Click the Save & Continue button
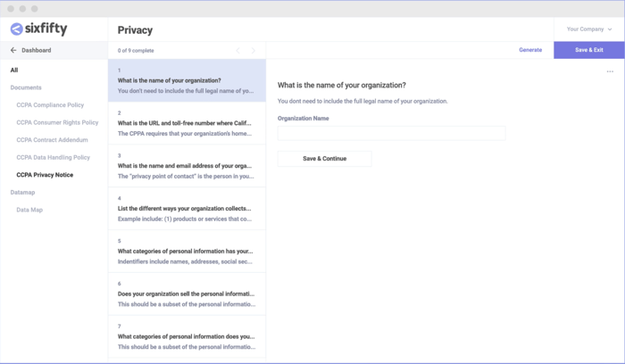This screenshot has height=364, width=625. click(x=324, y=159)
